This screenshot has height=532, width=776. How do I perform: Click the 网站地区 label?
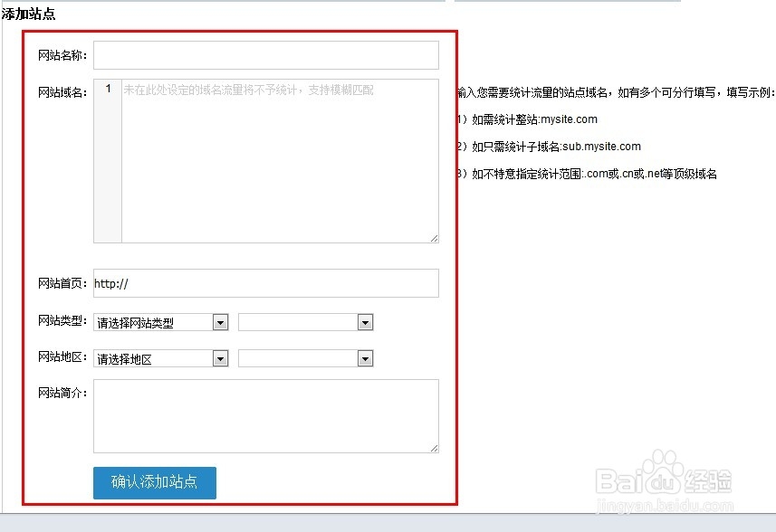[x=62, y=356]
